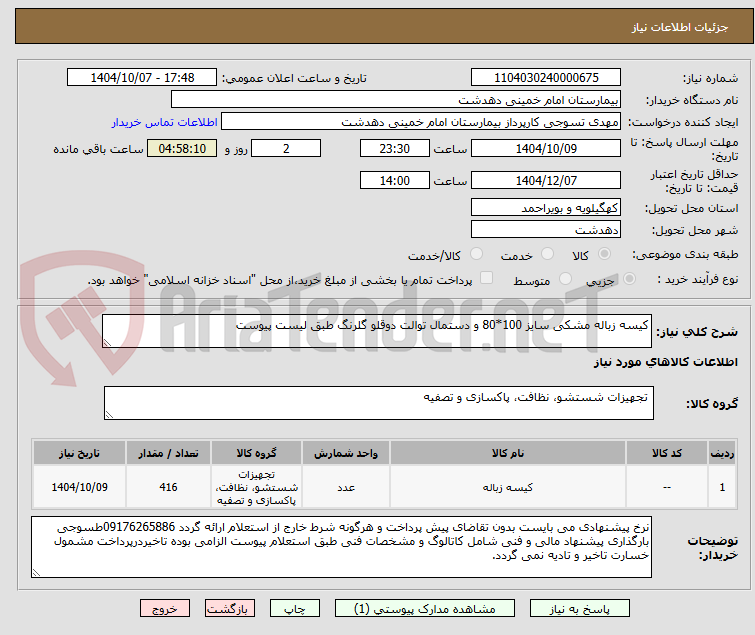755x635 pixels.
Task: Click the شرح کلی نیاز description textbox
Action: pyautogui.click(x=377, y=331)
